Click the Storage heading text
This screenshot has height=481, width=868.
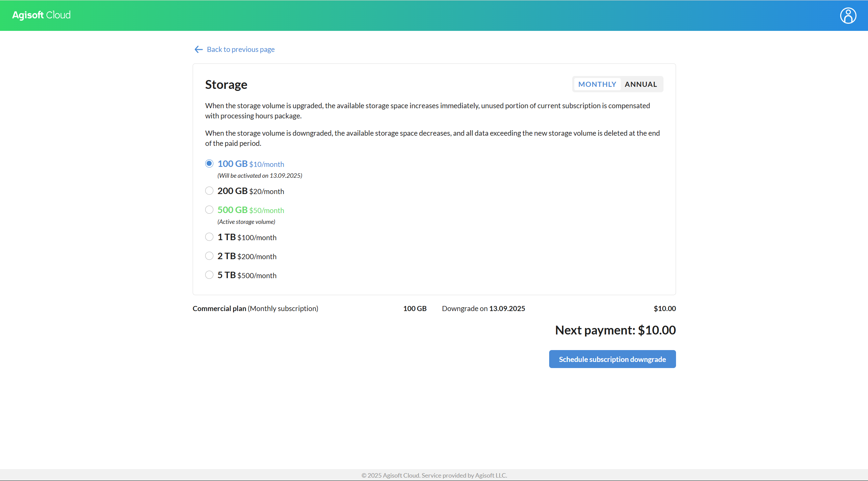click(x=226, y=84)
